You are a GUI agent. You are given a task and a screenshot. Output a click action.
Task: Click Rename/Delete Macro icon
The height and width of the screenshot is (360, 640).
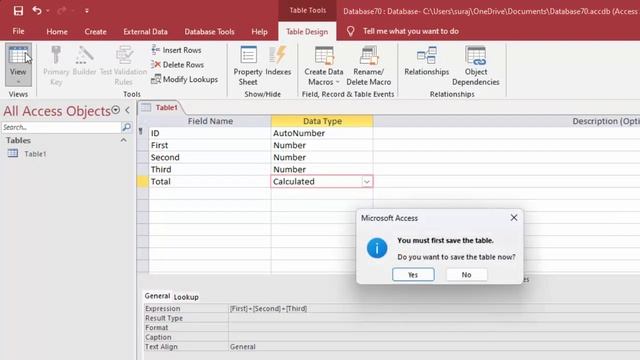(369, 55)
